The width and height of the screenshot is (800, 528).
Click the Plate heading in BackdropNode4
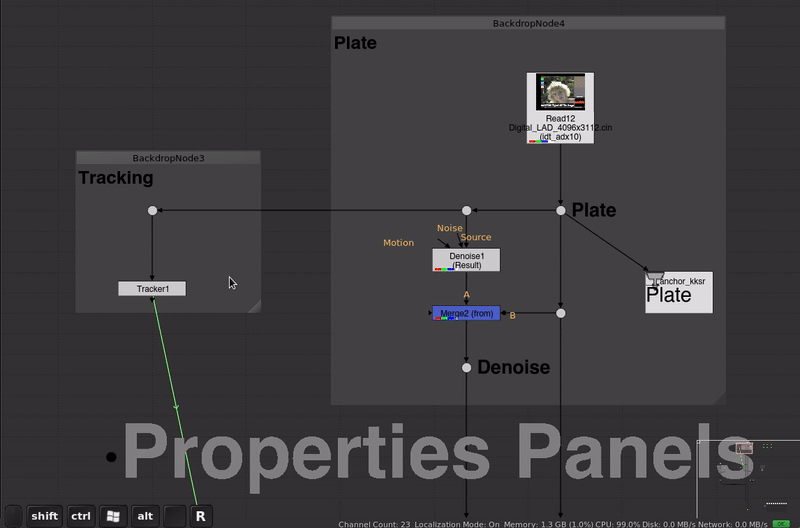click(x=355, y=43)
